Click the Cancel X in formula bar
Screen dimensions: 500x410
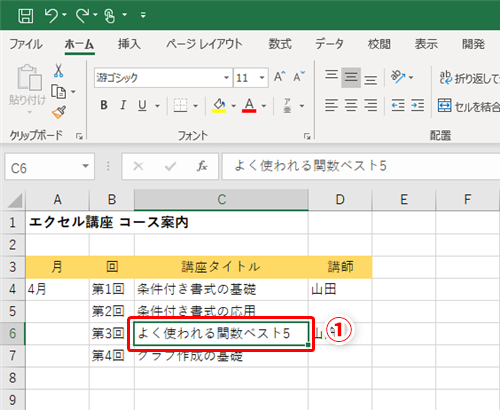coord(138,166)
